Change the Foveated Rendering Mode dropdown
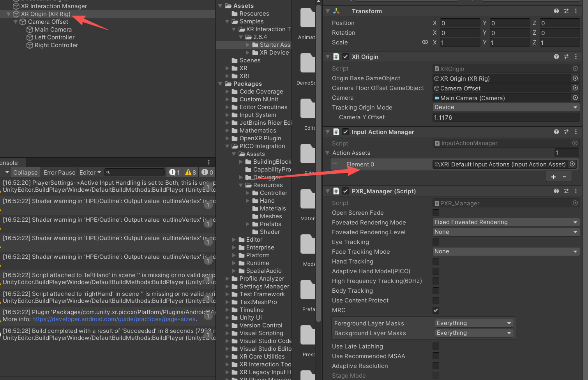The image size is (588, 380). pos(505,222)
